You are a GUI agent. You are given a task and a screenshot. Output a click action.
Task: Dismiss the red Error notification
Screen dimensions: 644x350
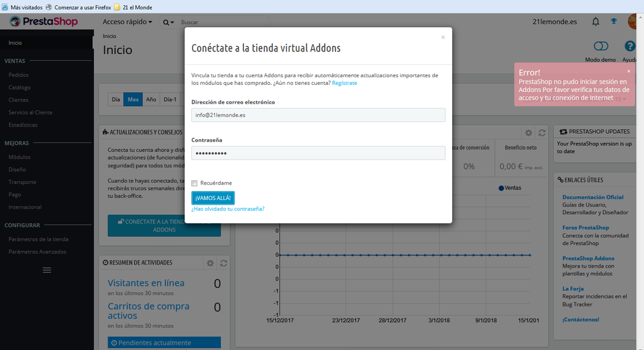(x=629, y=71)
